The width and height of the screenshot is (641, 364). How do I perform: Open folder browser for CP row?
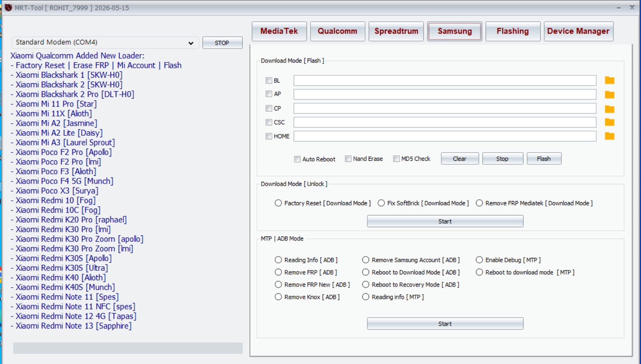click(609, 109)
